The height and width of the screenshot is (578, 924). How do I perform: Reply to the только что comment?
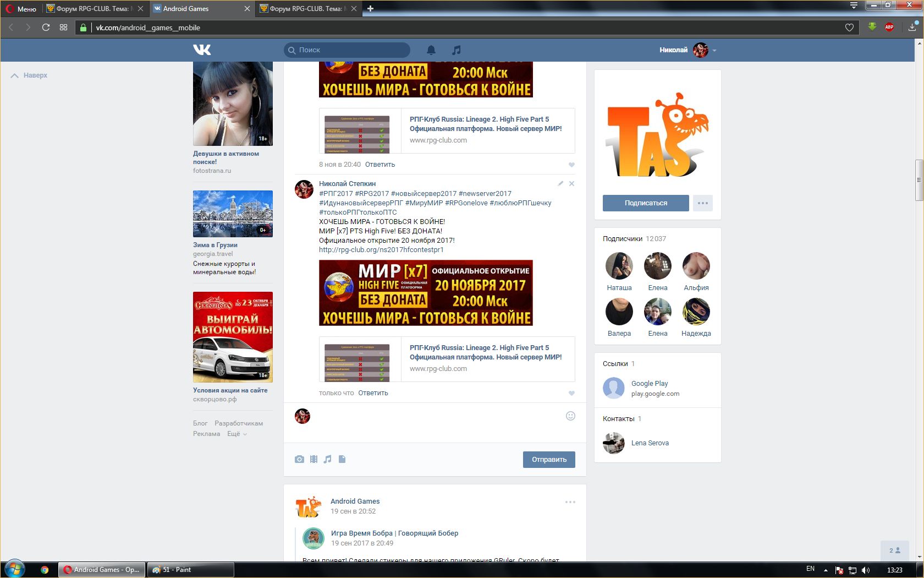pos(373,393)
